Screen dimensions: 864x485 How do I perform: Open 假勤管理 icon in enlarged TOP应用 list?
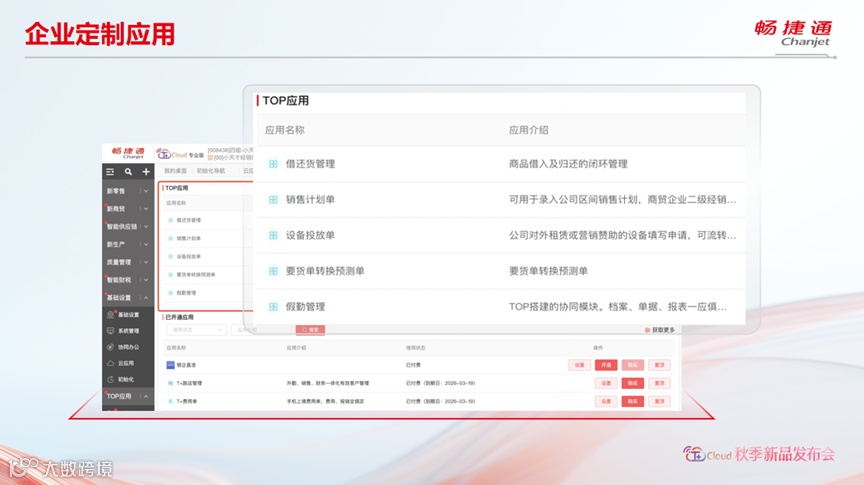(x=273, y=306)
